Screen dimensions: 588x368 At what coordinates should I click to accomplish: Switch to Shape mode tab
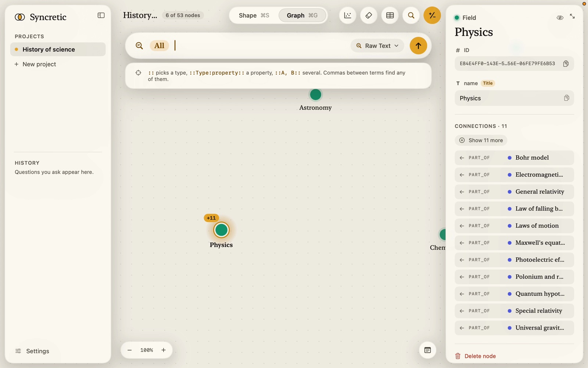coord(254,15)
